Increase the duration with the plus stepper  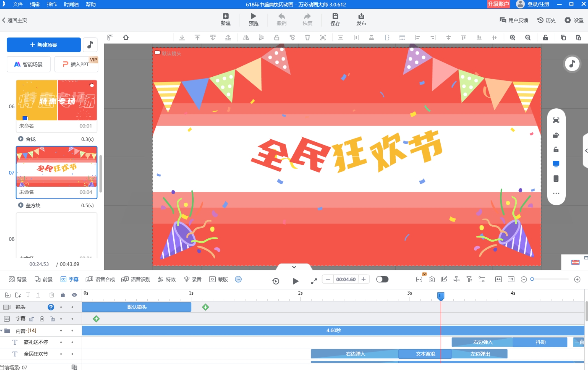(364, 279)
